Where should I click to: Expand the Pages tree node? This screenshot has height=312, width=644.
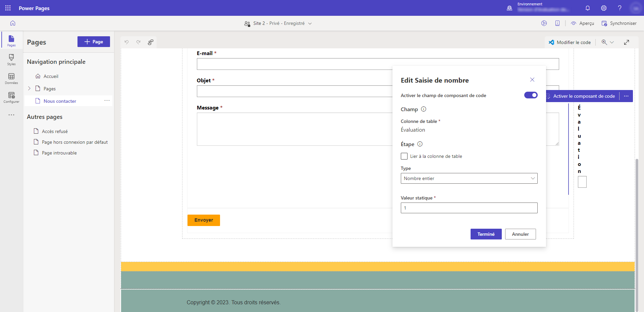coord(29,88)
